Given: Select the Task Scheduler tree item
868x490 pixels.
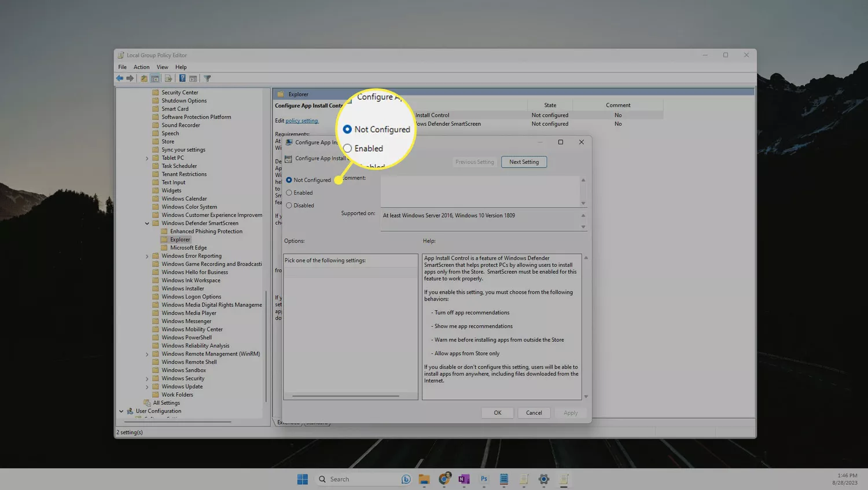Looking at the screenshot, I should pos(179,166).
